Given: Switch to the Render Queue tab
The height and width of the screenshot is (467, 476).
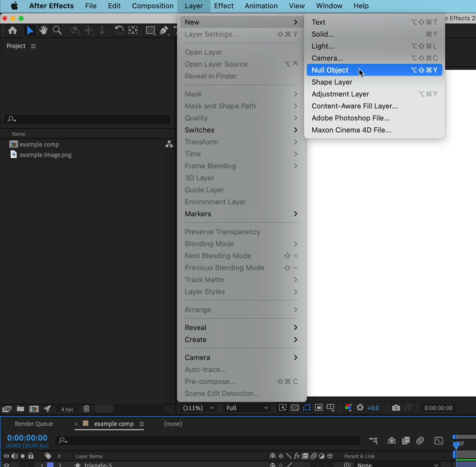Looking at the screenshot, I should pyautogui.click(x=34, y=423).
